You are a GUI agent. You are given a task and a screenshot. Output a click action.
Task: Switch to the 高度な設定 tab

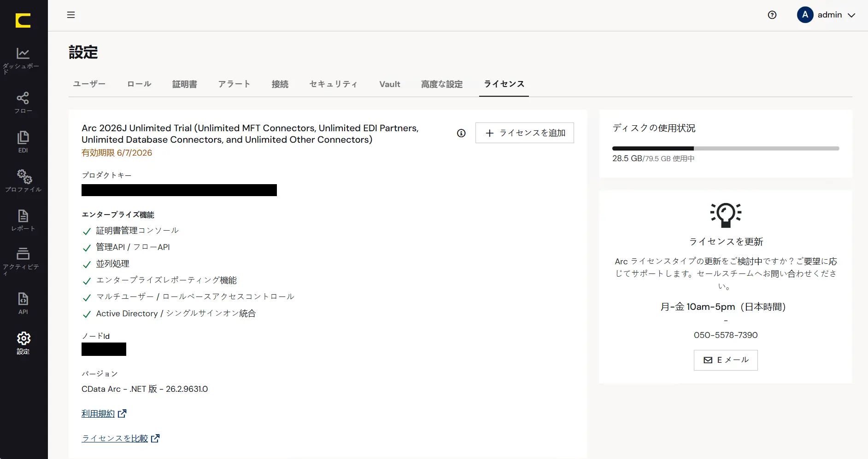[442, 84]
